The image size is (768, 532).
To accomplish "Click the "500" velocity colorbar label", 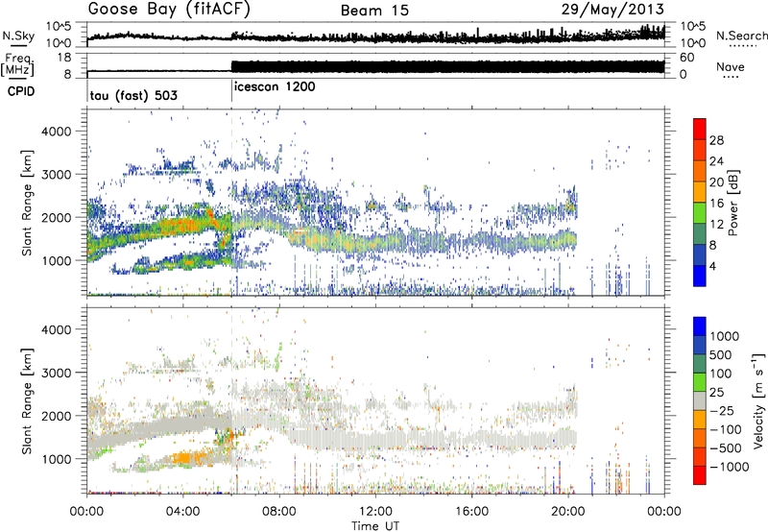I will pos(723,355).
